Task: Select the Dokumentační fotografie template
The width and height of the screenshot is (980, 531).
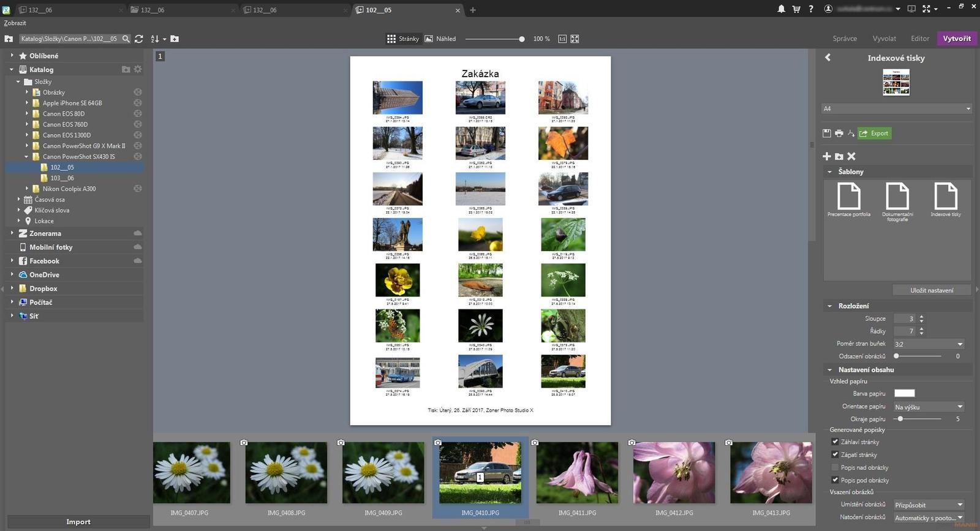Action: pyautogui.click(x=897, y=201)
